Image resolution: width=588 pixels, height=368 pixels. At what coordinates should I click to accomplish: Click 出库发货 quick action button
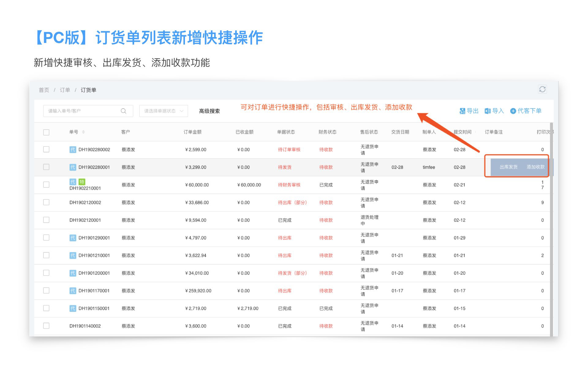click(x=508, y=167)
